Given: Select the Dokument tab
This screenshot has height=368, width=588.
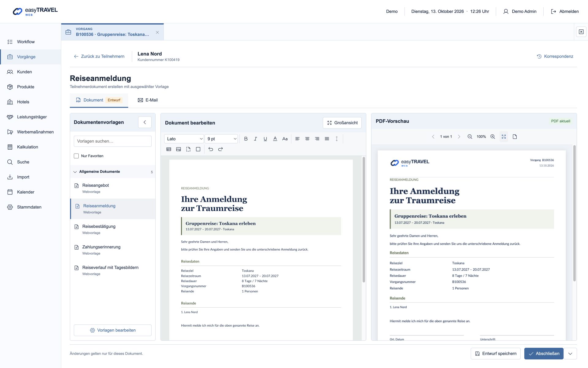Looking at the screenshot, I should (x=99, y=100).
